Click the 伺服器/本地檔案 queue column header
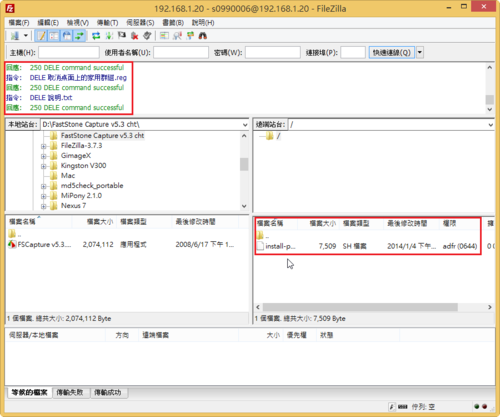 click(x=56, y=335)
